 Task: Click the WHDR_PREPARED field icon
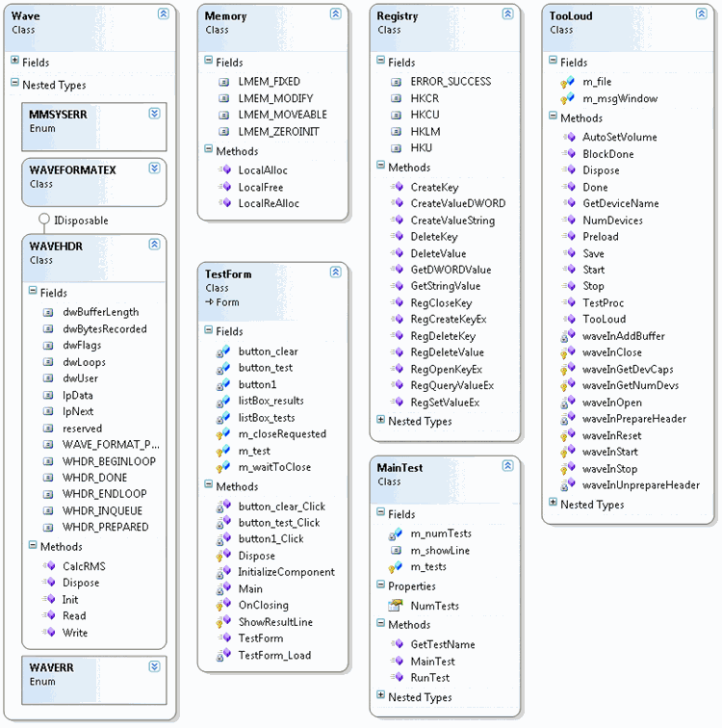coord(48,528)
